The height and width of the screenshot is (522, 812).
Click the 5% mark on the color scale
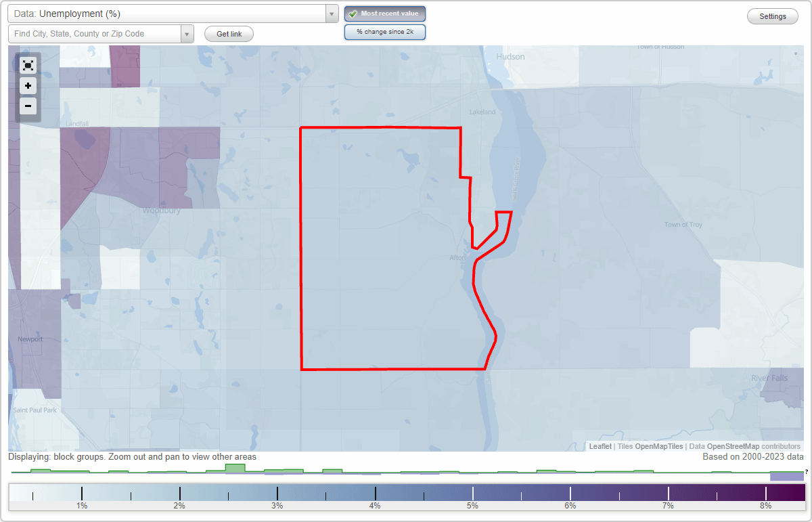[472, 494]
